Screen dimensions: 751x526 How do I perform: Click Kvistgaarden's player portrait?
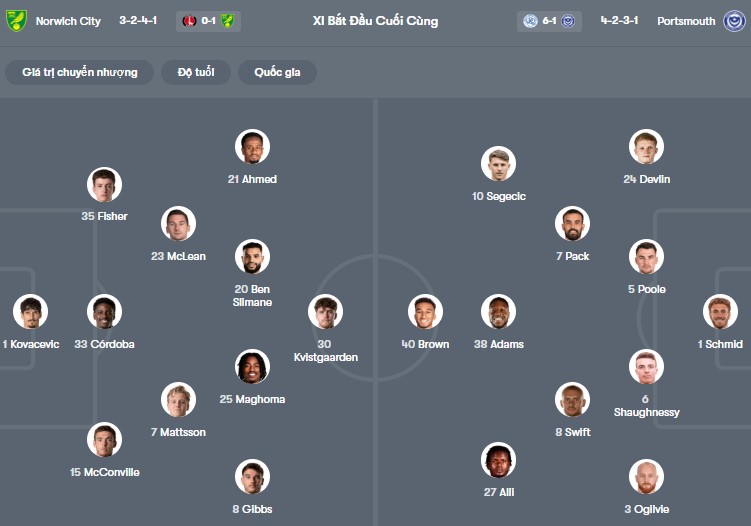325,312
